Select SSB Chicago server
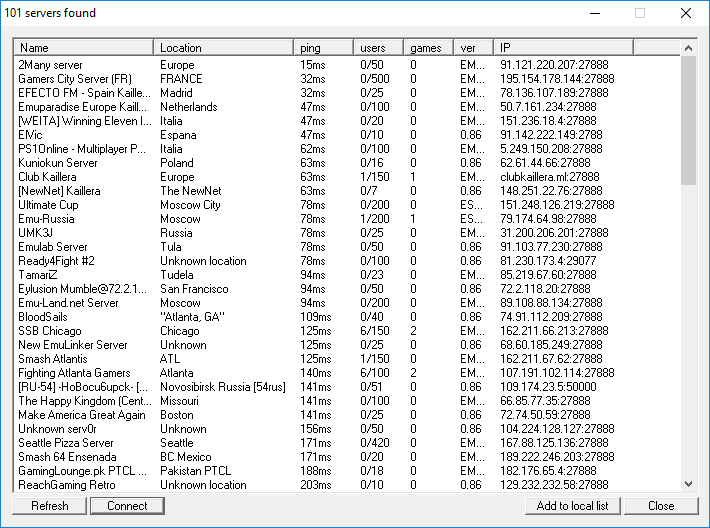The image size is (710, 528). pyautogui.click(x=347, y=331)
